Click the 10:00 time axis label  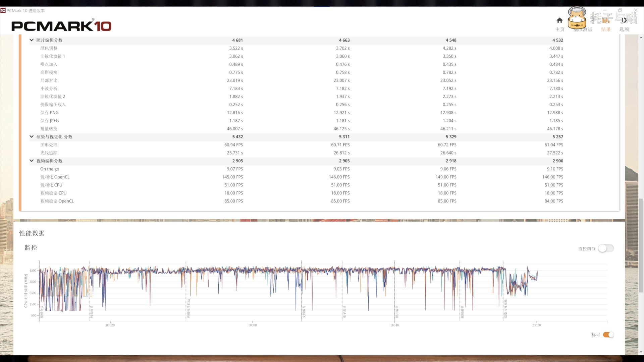(x=252, y=325)
